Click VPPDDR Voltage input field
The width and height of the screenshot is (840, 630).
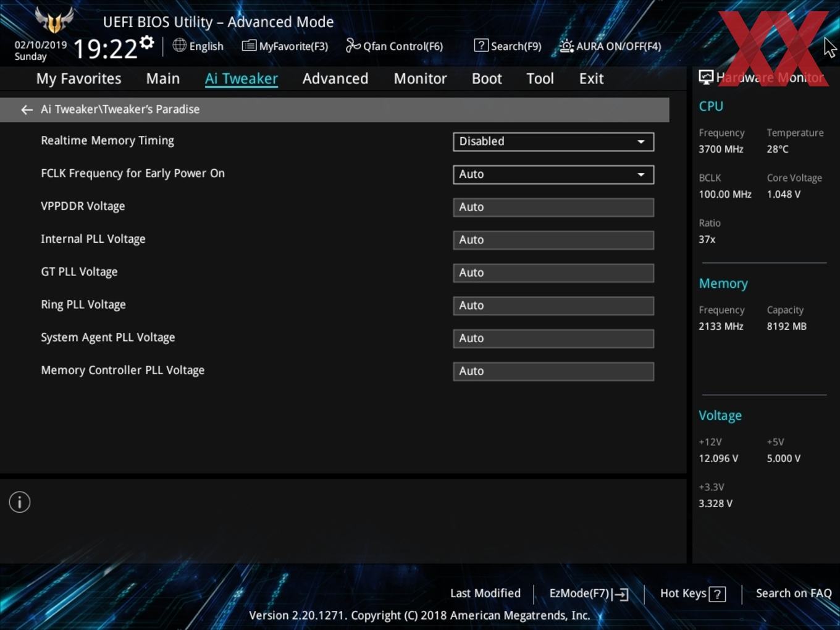pyautogui.click(x=553, y=207)
